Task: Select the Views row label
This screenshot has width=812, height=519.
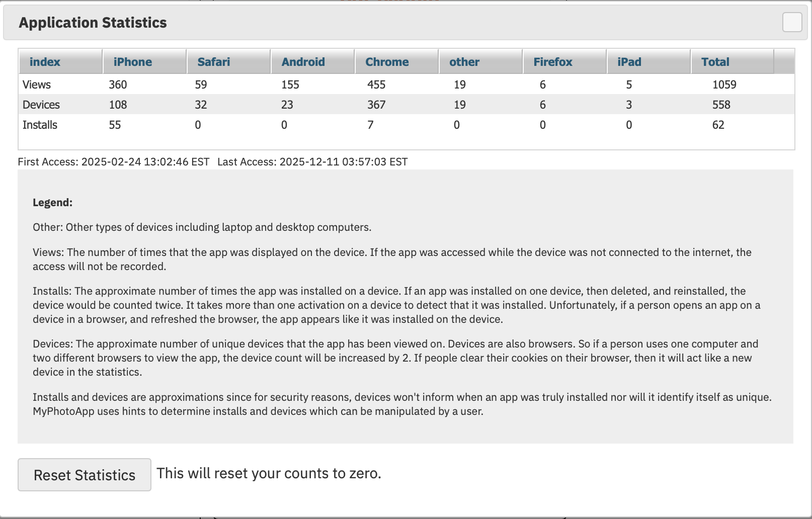Action: click(x=37, y=84)
